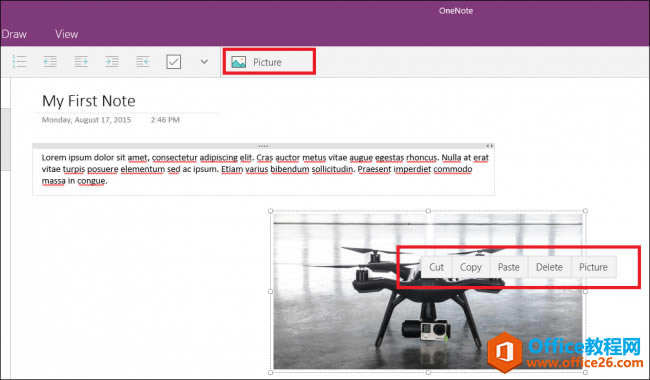Screen dimensions: 650x380
Task: Select the left-pointing paragraph direction icon
Action: [x=143, y=62]
